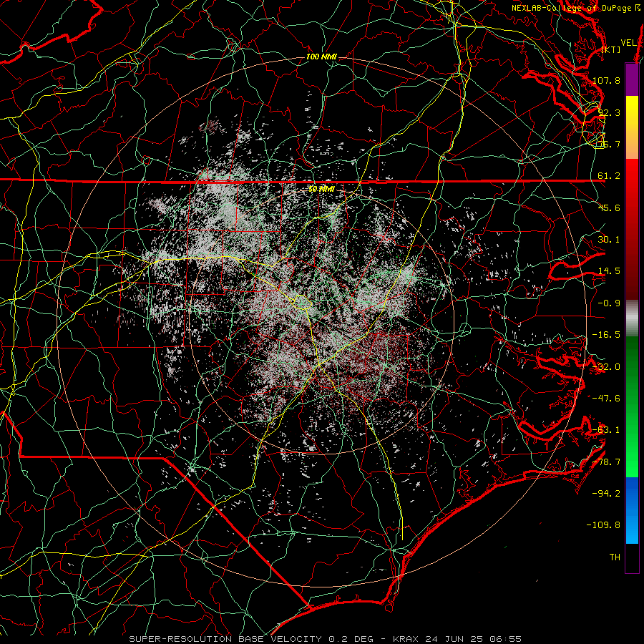The height and width of the screenshot is (644, 644).
Task: Select the -94.2 scale value
Action: [x=606, y=493]
